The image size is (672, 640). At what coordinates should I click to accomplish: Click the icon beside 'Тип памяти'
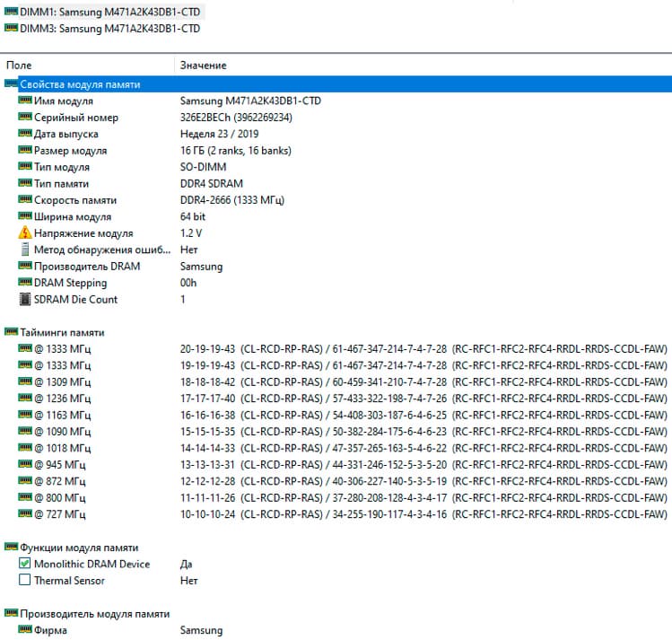point(25,182)
